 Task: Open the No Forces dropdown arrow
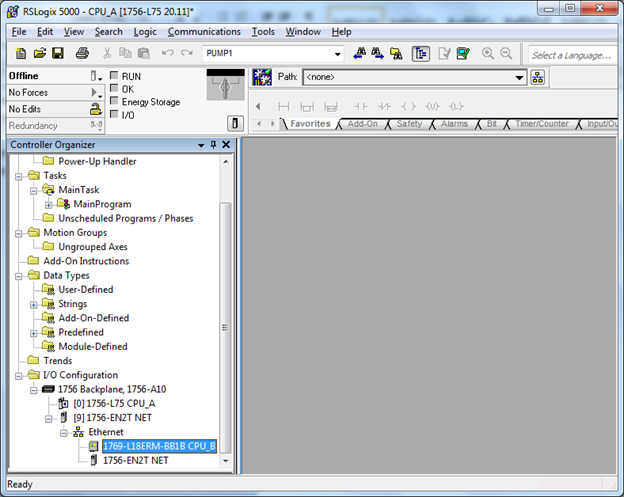coord(96,93)
